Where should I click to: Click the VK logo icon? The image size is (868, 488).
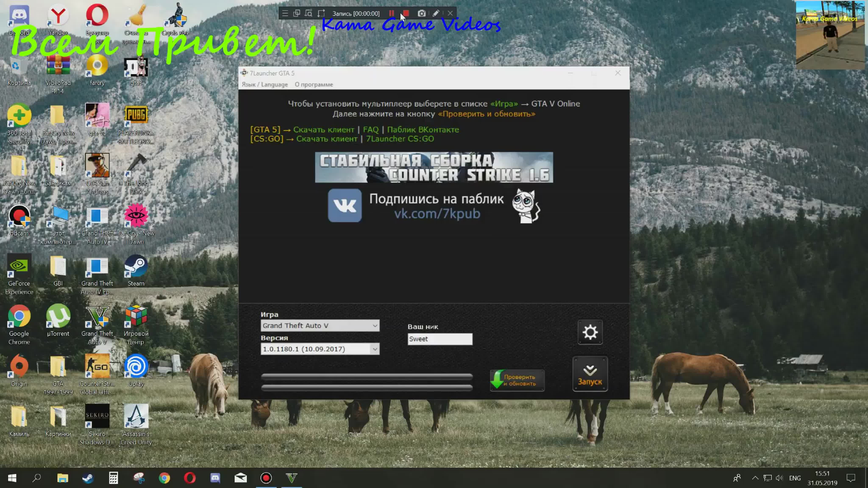click(345, 205)
